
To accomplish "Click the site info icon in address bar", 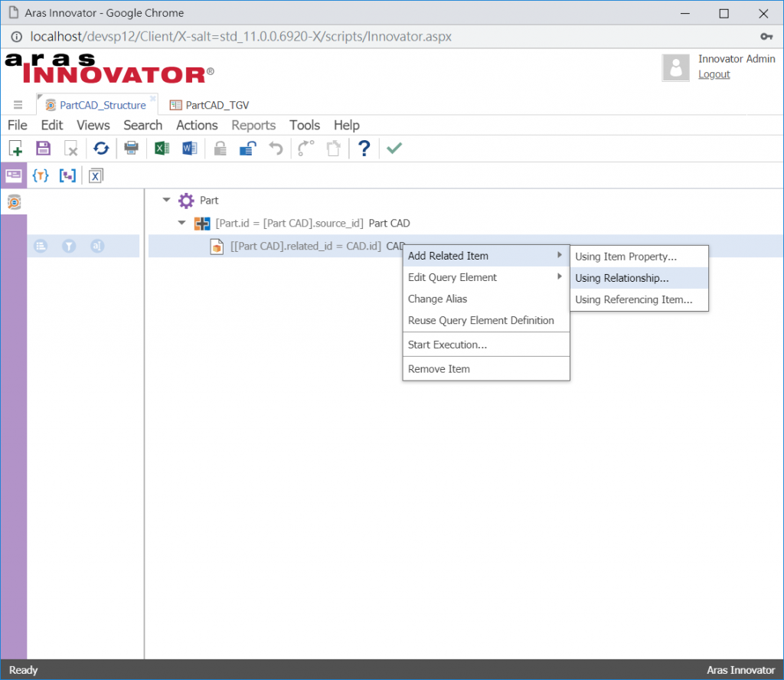I will point(17,37).
